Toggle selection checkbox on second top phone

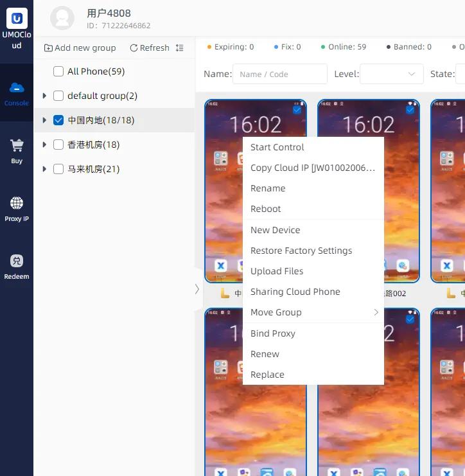pyautogui.click(x=410, y=110)
